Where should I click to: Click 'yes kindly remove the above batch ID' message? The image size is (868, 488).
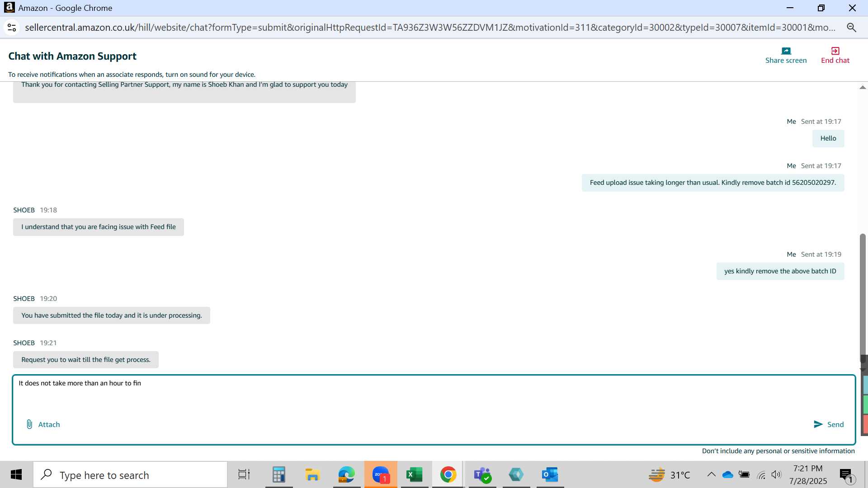coord(780,271)
